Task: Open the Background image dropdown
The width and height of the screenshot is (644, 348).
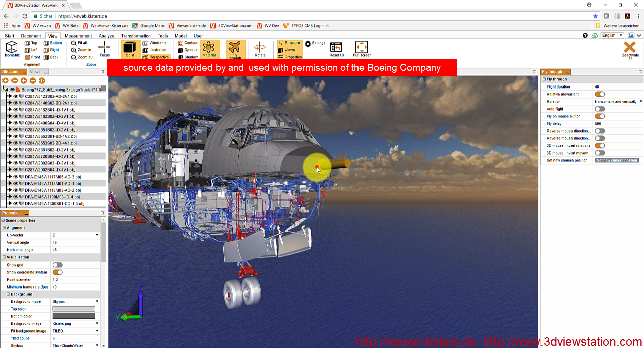Action: tap(76, 324)
